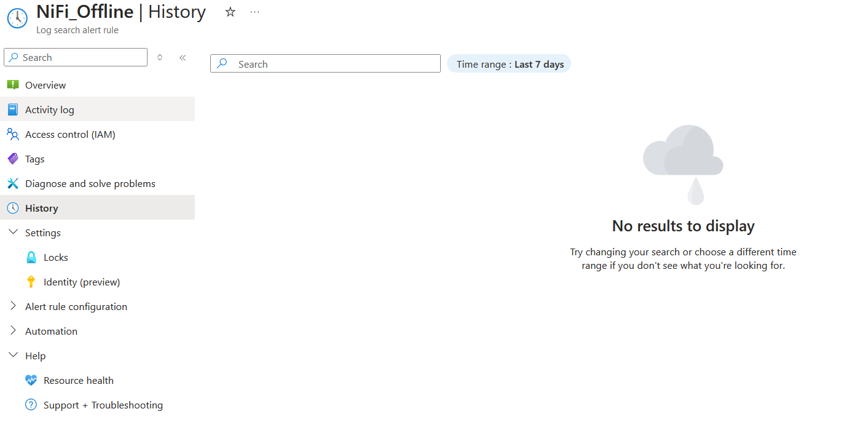Screen dimensions: 868x422
Task: Click the Identity key icon
Action: pyautogui.click(x=31, y=282)
